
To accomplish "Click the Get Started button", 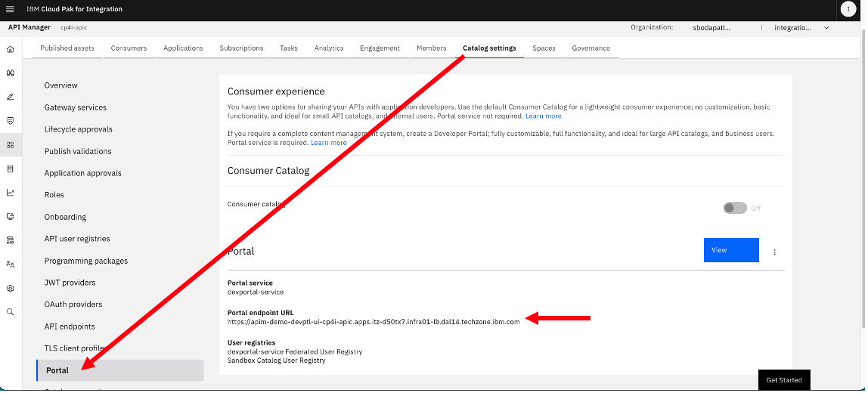I will pos(783,380).
